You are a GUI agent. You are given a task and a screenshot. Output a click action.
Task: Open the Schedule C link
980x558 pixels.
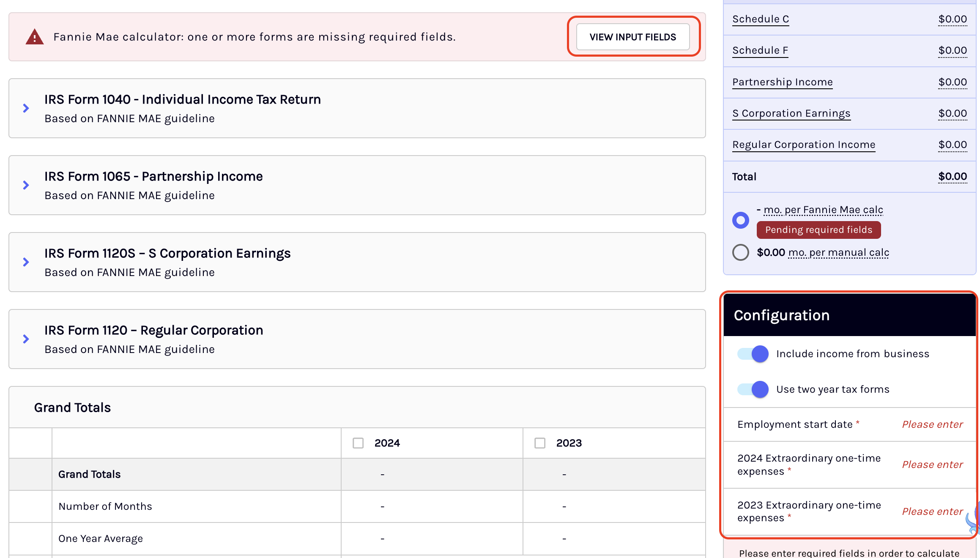click(761, 19)
